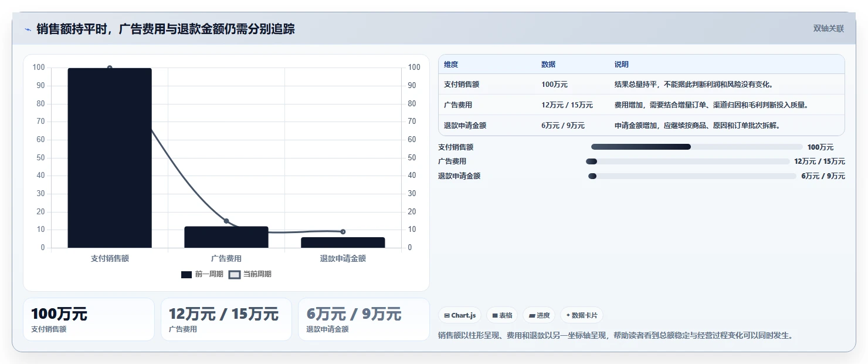The width and height of the screenshot is (868, 364).
Task: Click the 广告费用 progress bar
Action: pos(688,161)
